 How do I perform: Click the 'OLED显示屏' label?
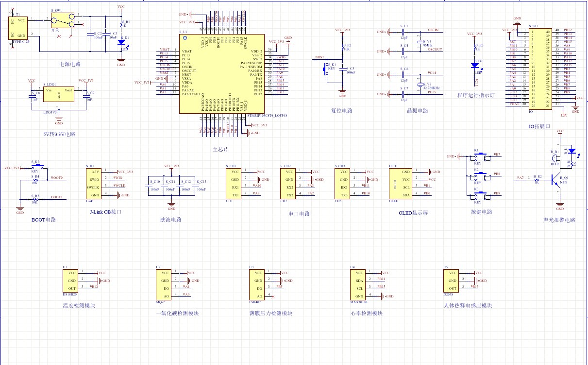pos(414,213)
